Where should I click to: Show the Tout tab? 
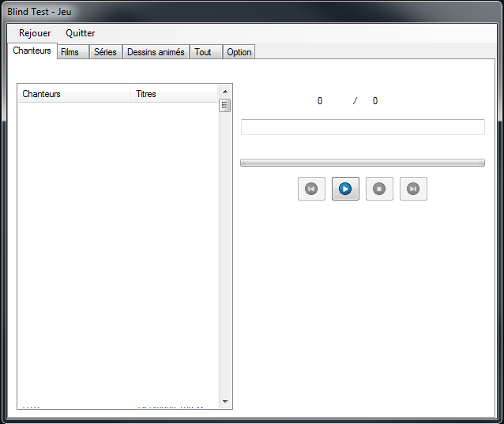click(x=204, y=52)
